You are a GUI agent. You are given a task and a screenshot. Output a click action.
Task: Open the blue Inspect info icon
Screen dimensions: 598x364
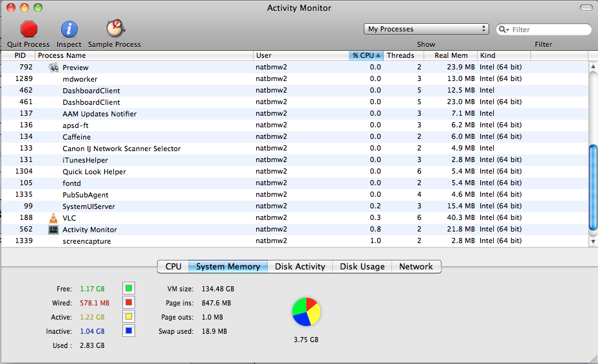69,30
